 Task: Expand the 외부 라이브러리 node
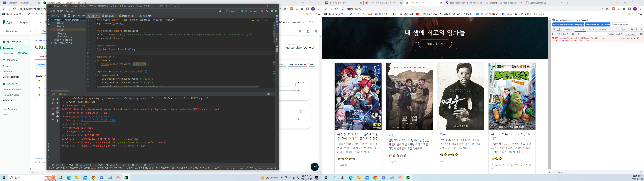pos(52,40)
